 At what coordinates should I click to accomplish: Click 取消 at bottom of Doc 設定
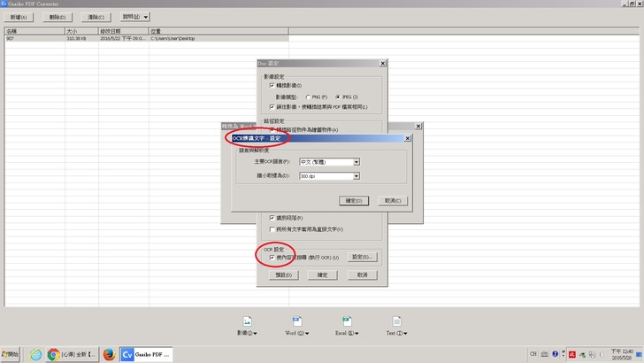(x=362, y=275)
